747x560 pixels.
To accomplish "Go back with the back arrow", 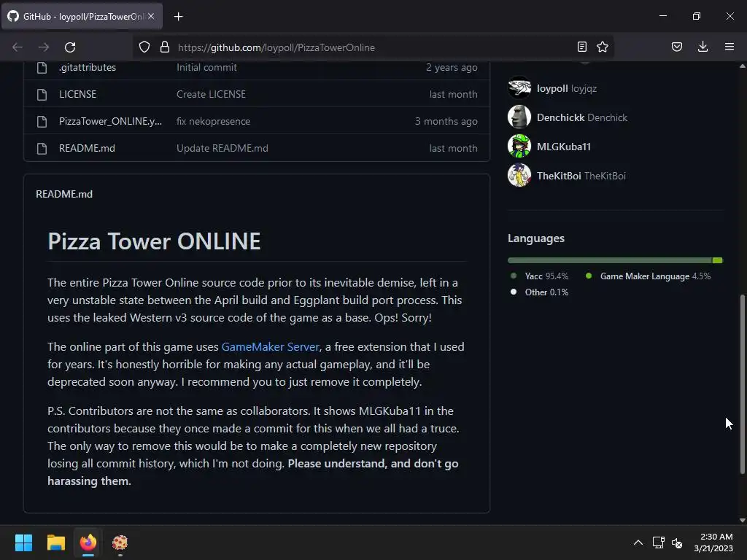I will point(18,47).
